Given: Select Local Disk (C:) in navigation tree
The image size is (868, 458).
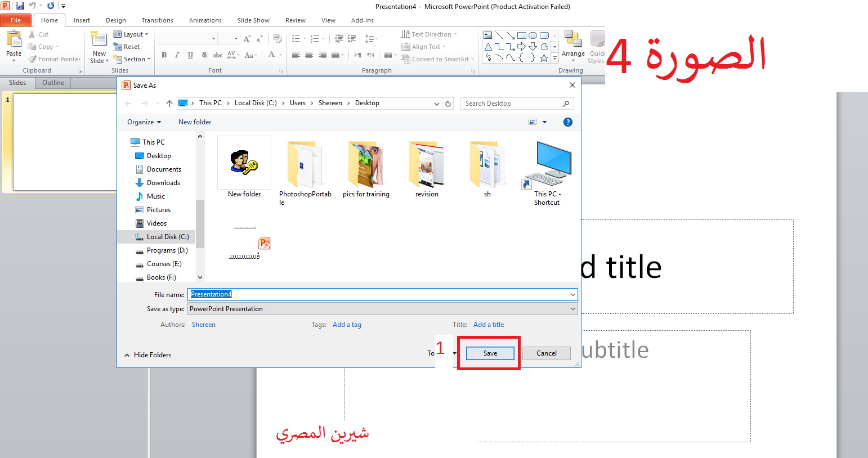Looking at the screenshot, I should coord(162,237).
